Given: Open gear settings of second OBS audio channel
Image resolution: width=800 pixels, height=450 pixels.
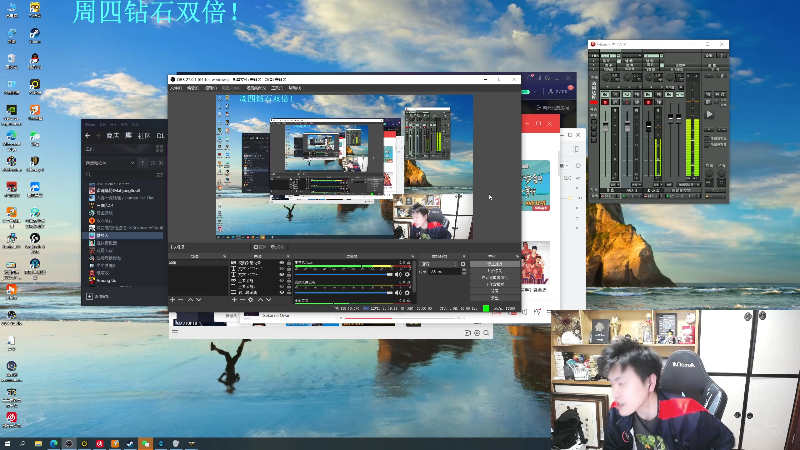Looking at the screenshot, I should point(407,293).
